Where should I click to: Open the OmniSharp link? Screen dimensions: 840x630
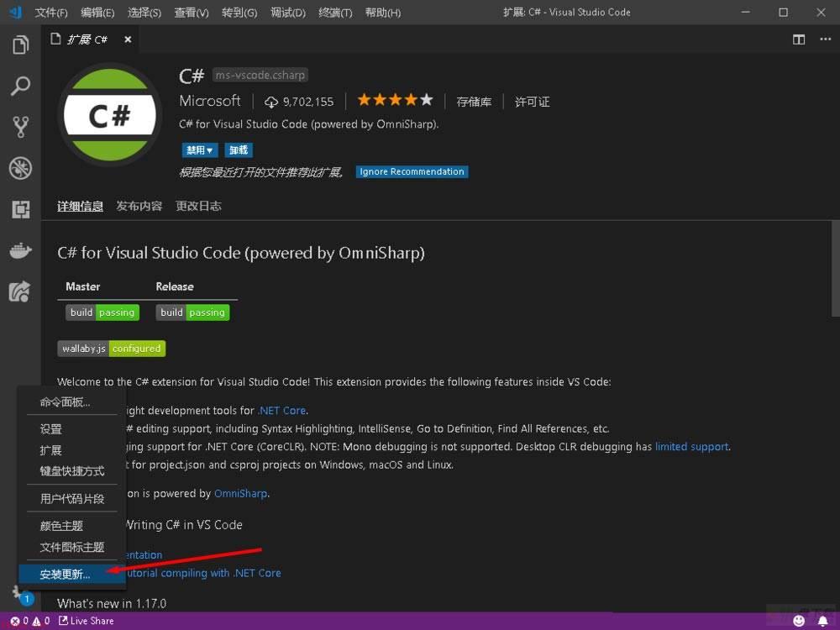240,493
